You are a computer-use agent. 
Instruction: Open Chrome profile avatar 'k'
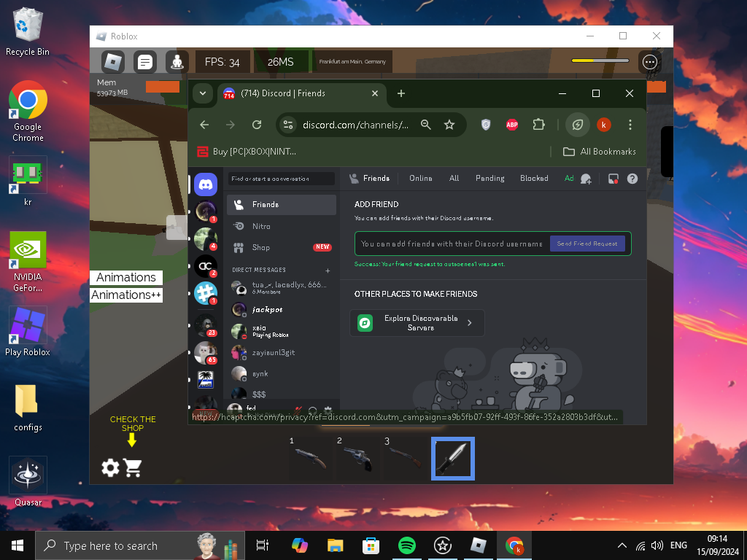pyautogui.click(x=603, y=125)
